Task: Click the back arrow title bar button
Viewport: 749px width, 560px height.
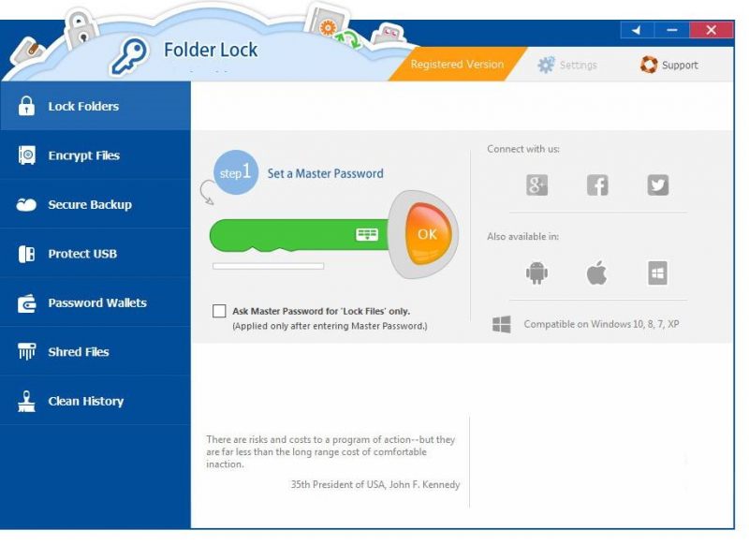Action: click(638, 30)
